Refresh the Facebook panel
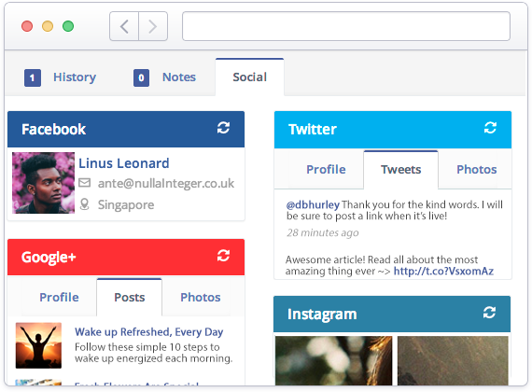This screenshot has width=532, height=392. coord(223,128)
